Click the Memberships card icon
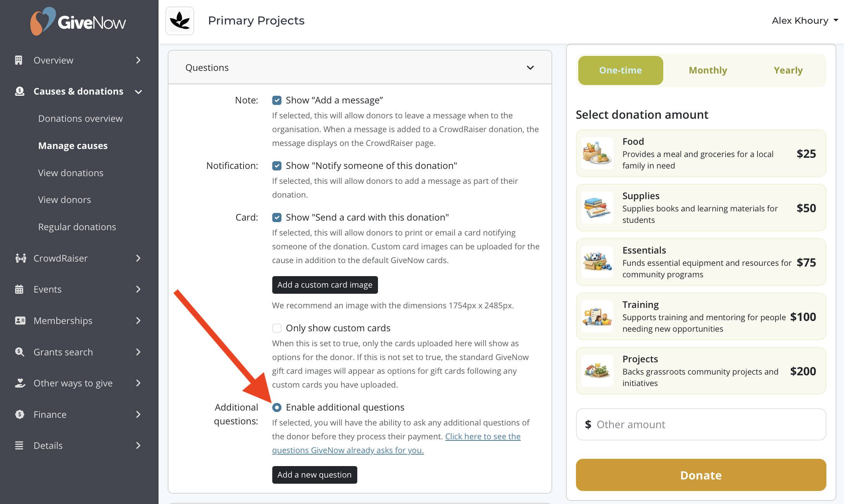This screenshot has height=504, width=844. [20, 321]
